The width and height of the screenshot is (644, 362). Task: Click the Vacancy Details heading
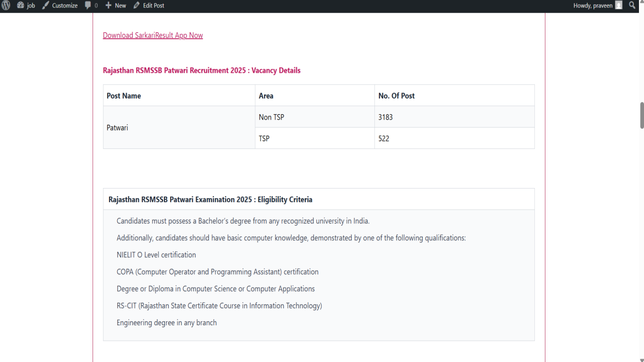click(x=202, y=70)
